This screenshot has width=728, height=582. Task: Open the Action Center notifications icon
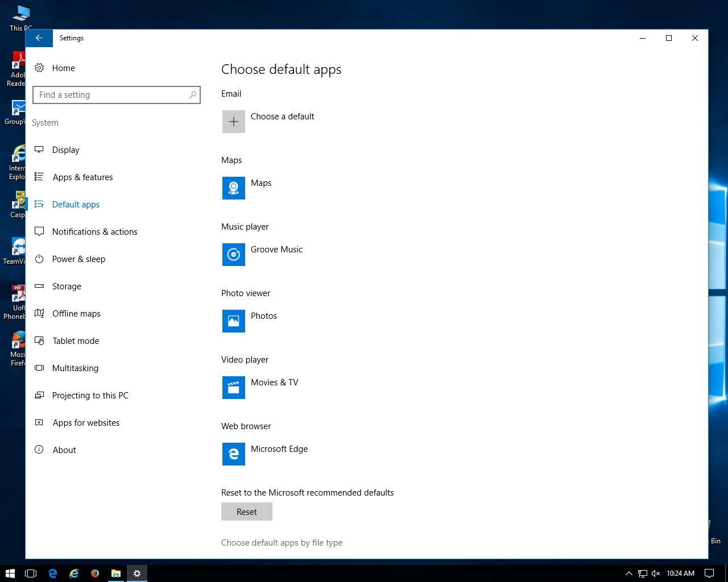[x=709, y=573]
